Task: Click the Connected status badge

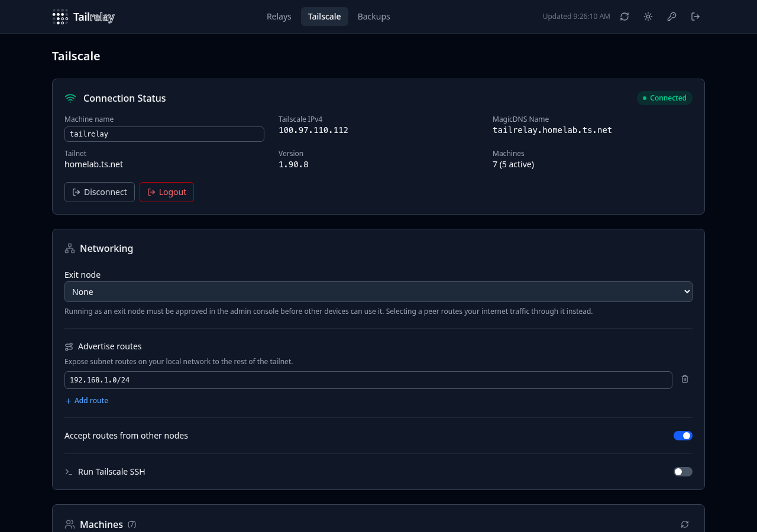Action: coord(665,98)
